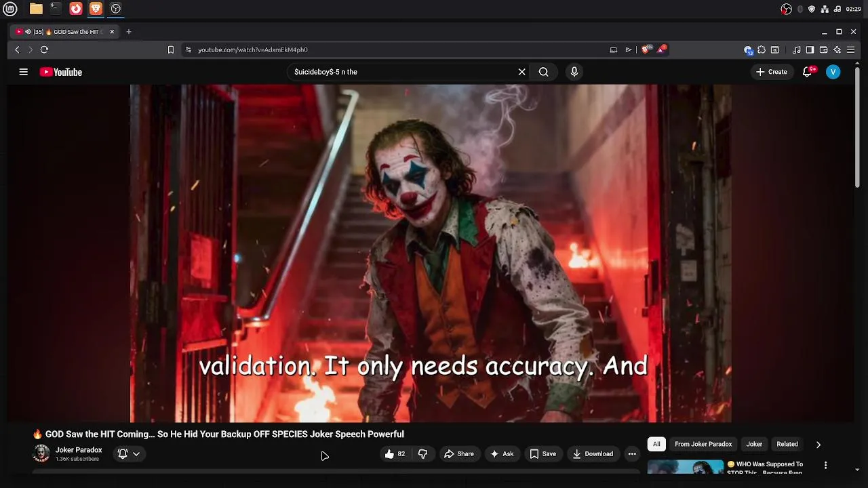Expand the YouTube guide menu

pyautogui.click(x=24, y=72)
